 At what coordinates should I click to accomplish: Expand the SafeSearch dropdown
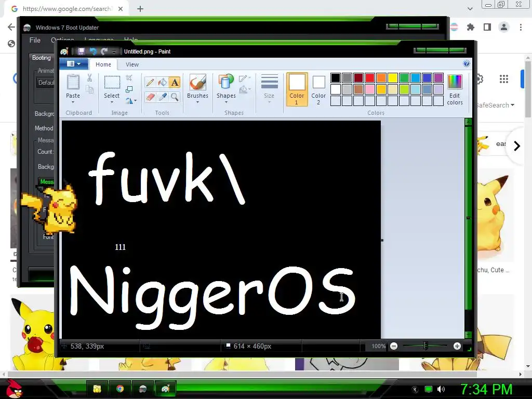(495, 105)
